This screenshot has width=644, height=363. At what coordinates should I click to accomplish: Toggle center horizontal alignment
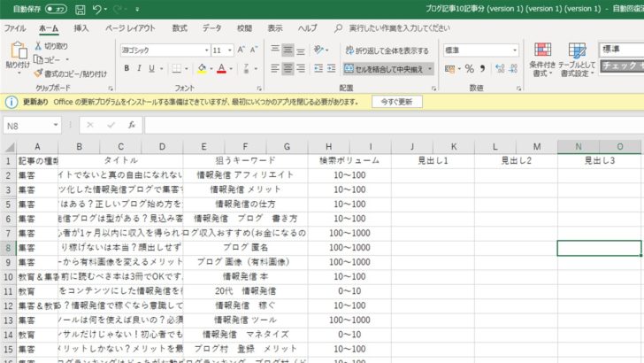pos(287,68)
